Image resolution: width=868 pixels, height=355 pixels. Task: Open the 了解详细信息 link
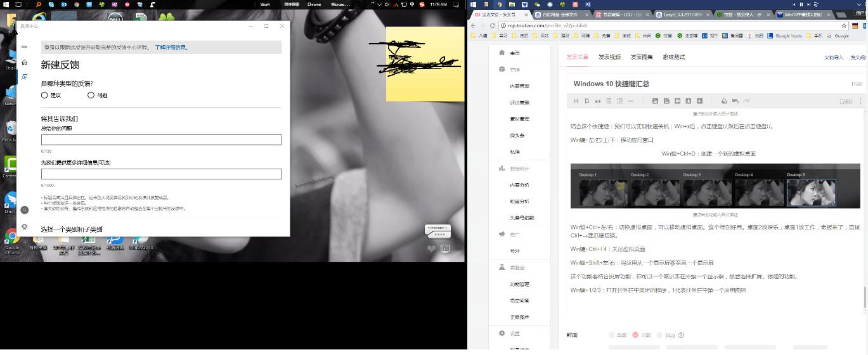(x=171, y=48)
